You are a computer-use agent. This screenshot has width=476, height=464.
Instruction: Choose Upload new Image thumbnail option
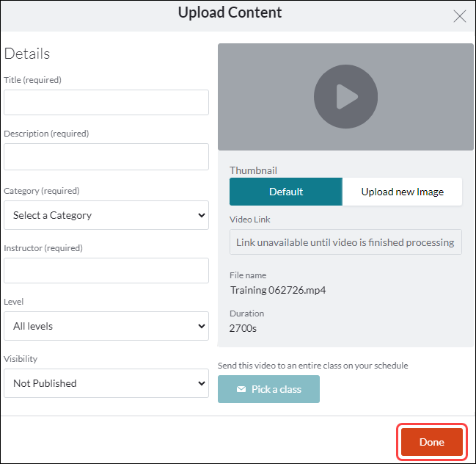pyautogui.click(x=402, y=192)
